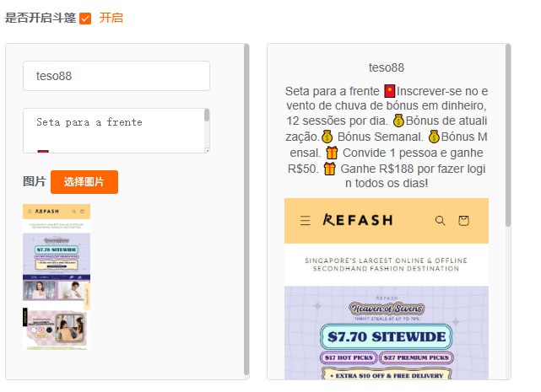541x392 pixels.
Task: Toggle the 是否开启斗篷 checkbox
Action: [x=85, y=19]
